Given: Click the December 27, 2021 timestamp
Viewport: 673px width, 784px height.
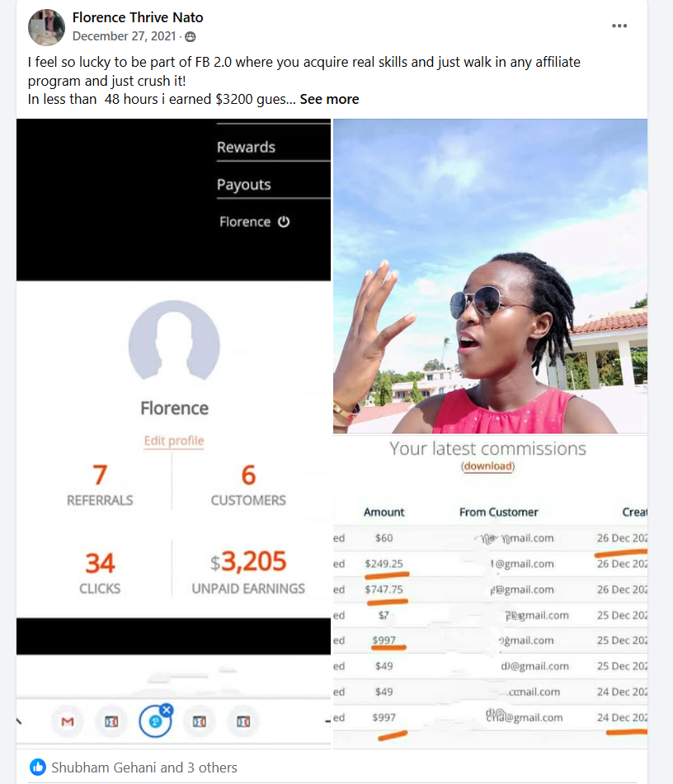Looking at the screenshot, I should tap(124, 36).
